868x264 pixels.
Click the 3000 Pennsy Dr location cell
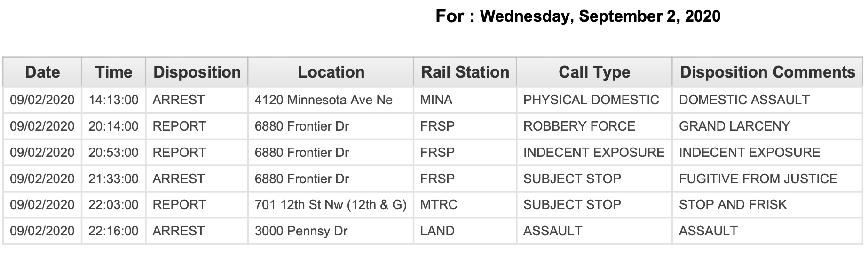tap(331, 231)
